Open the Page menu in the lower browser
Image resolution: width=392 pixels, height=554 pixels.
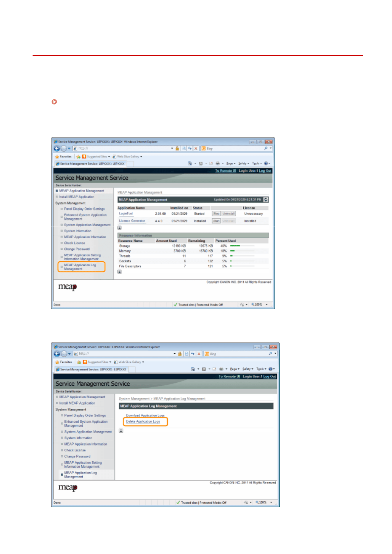coord(235,369)
